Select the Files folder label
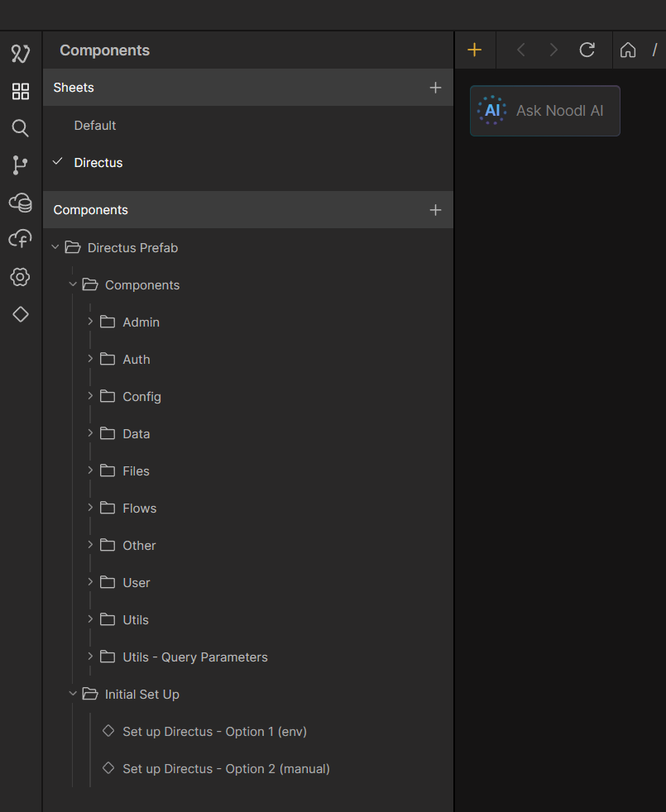 click(x=136, y=471)
